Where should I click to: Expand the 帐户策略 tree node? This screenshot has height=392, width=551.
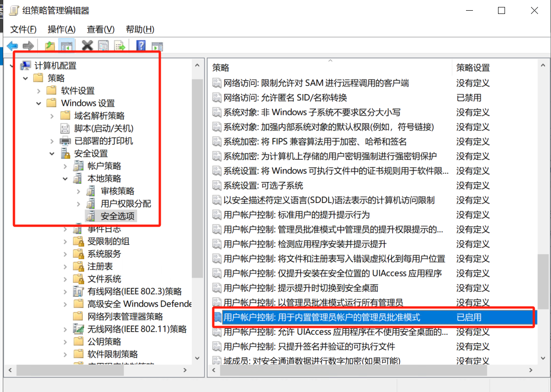(66, 166)
